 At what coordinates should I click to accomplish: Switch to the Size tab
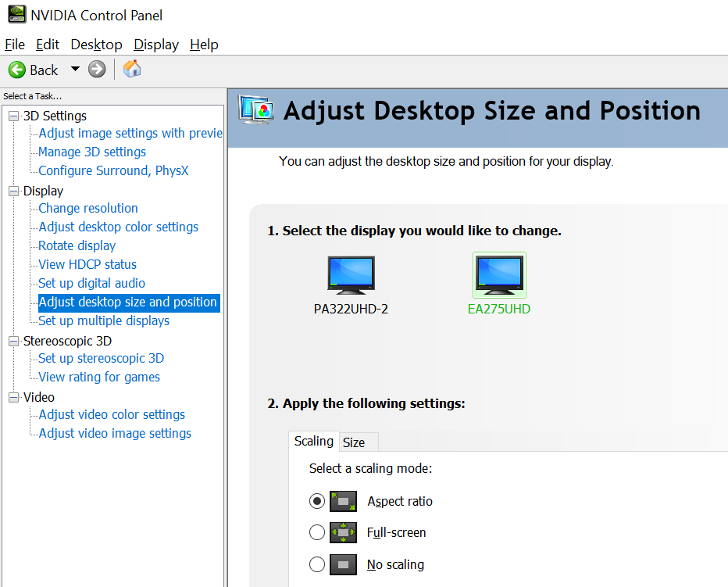pos(354,442)
